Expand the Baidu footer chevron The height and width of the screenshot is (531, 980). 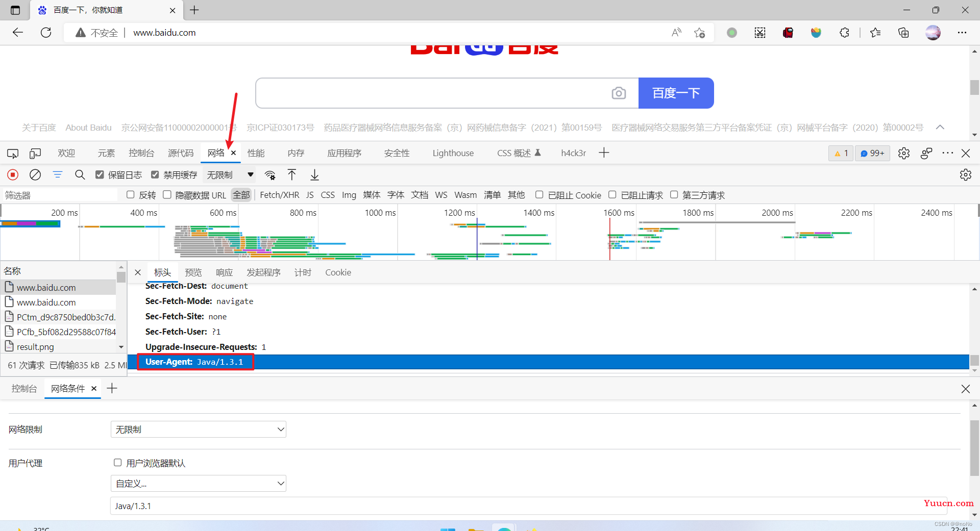(x=940, y=127)
